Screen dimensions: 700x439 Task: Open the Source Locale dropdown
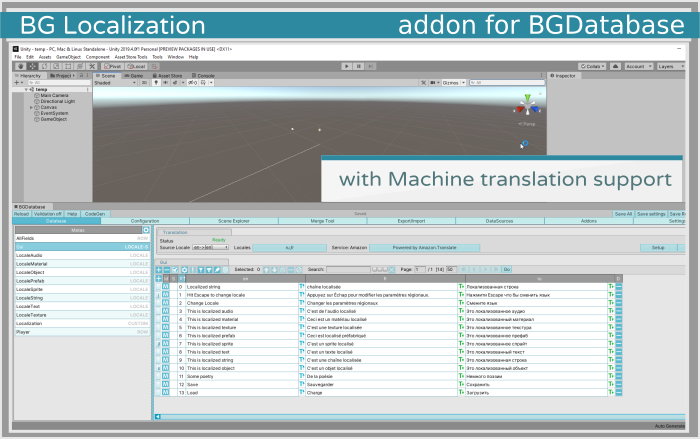[210, 247]
